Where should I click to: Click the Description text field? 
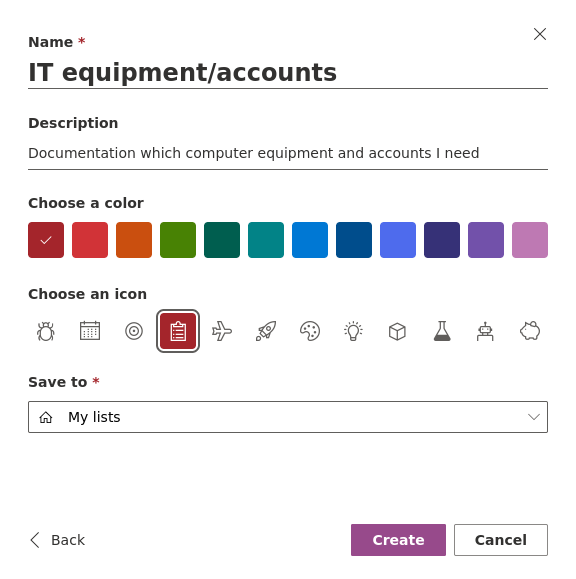coord(288,153)
